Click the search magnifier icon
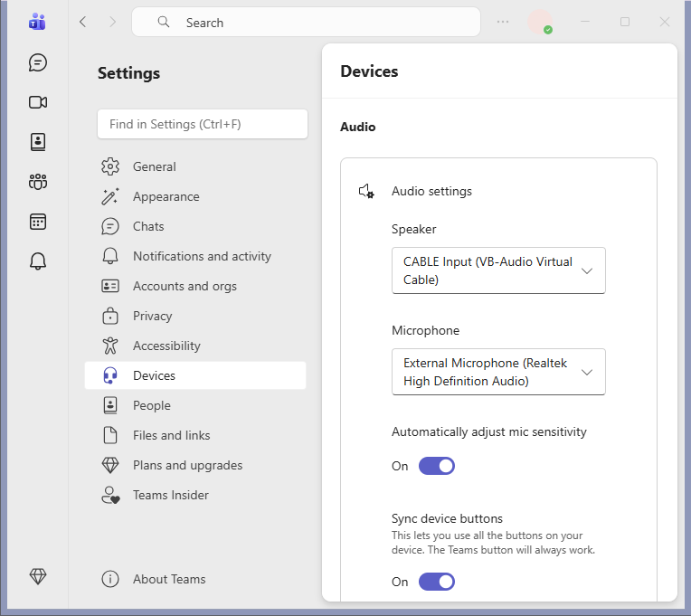The width and height of the screenshot is (691, 616). tap(164, 22)
